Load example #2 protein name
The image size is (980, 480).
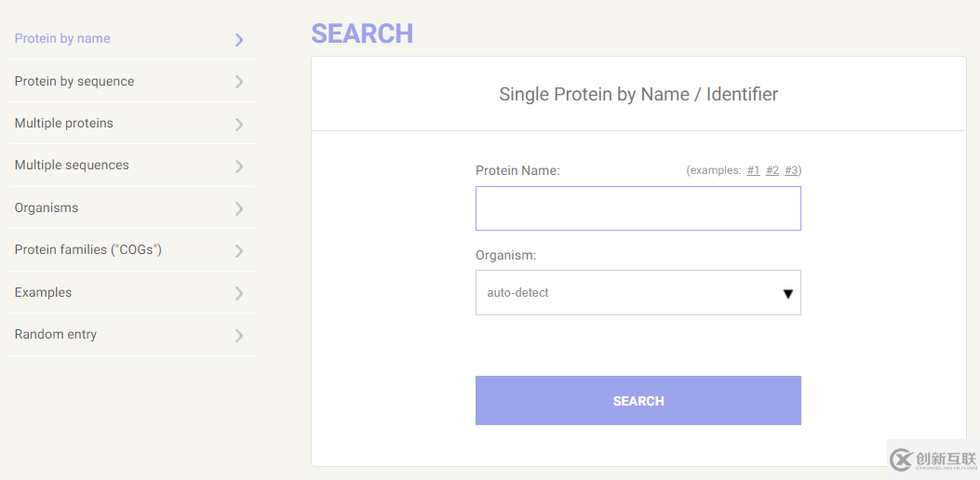772,170
